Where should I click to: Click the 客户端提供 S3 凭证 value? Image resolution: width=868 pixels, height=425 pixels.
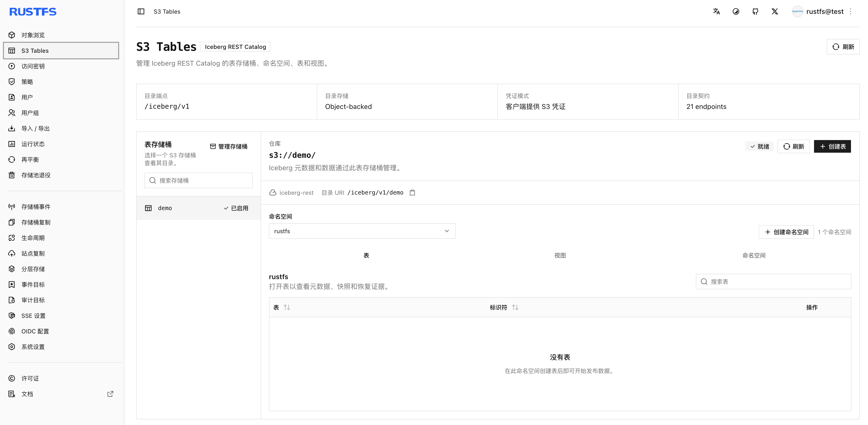pos(535,106)
